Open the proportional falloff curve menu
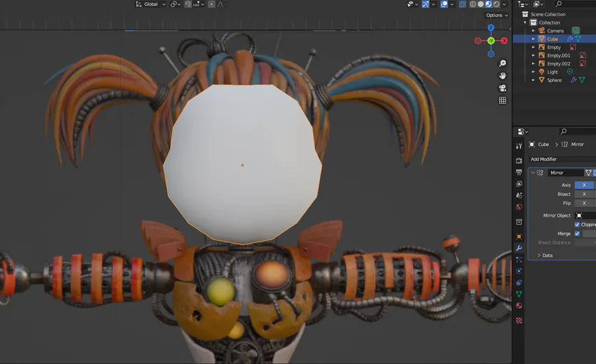The height and width of the screenshot is (364, 596). tap(222, 4)
